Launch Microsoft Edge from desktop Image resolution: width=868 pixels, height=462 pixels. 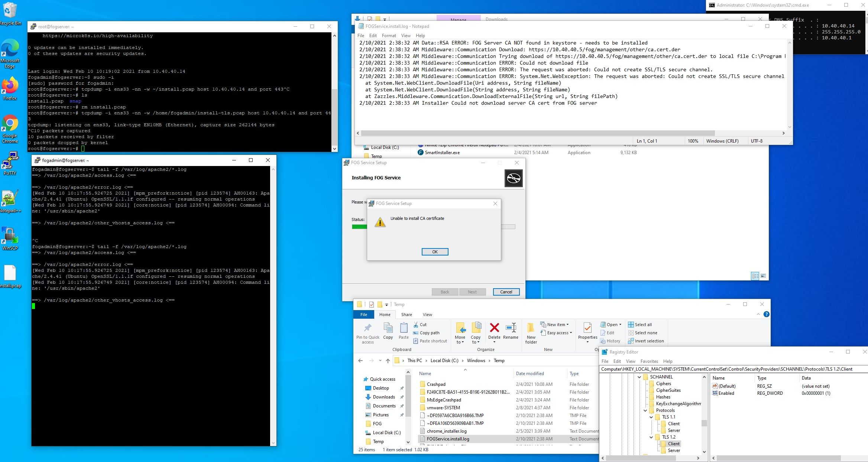(10, 53)
